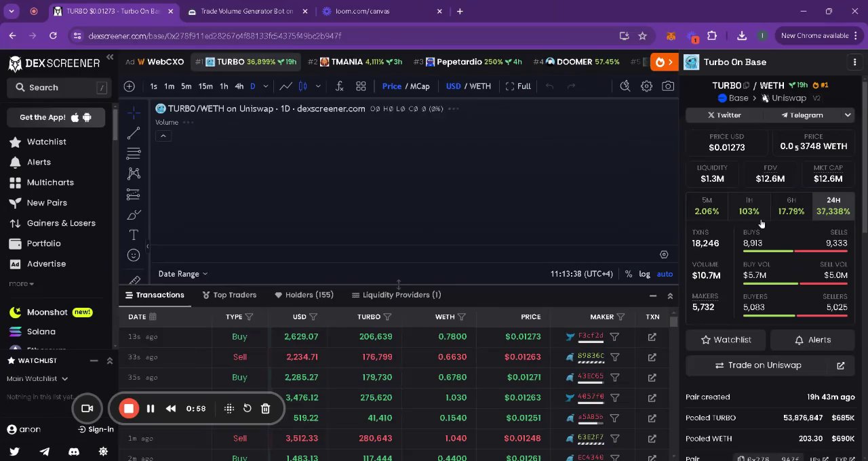Viewport: 868px width, 461px height.
Task: Select the 5M price change period
Action: click(707, 206)
